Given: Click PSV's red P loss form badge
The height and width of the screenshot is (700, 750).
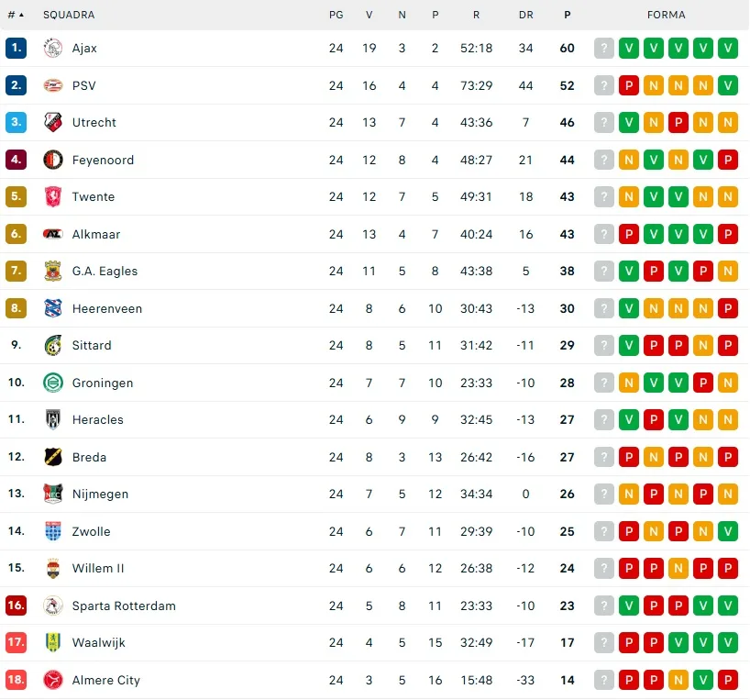Looking at the screenshot, I should click(629, 85).
